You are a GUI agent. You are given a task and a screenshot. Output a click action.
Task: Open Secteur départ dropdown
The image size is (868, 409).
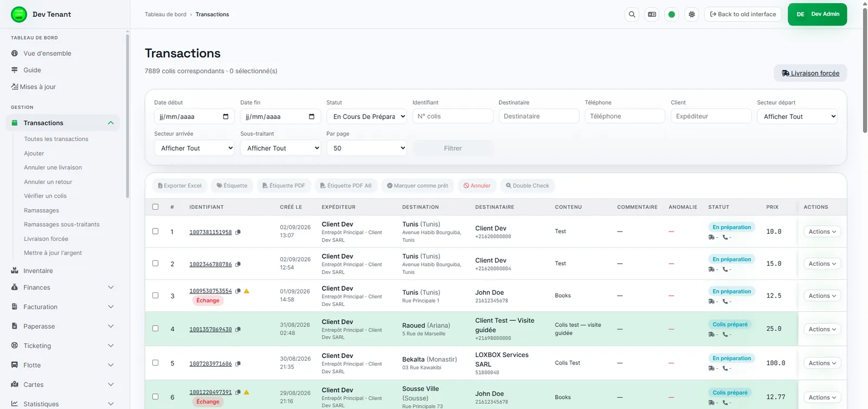click(x=797, y=117)
